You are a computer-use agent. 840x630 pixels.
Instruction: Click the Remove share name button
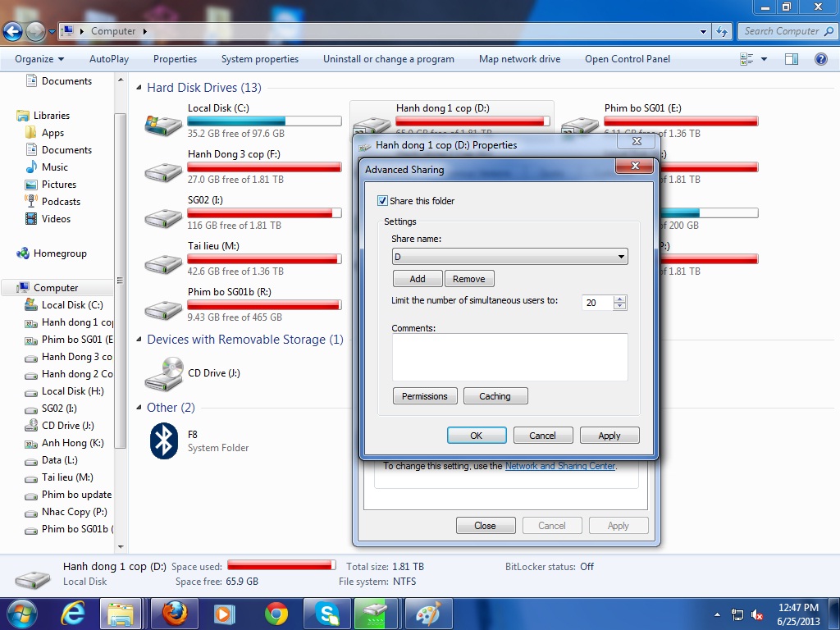coord(468,279)
